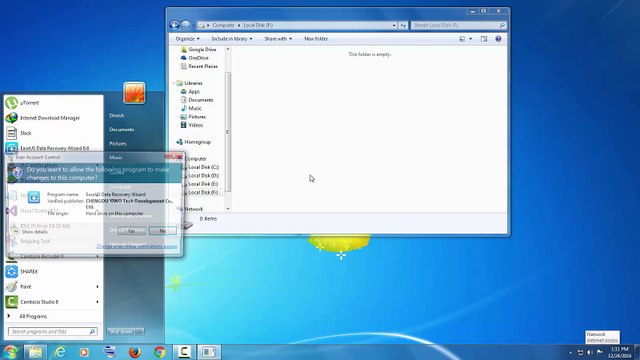Click the Start orb button
This screenshot has height=360, width=640.
(11, 352)
